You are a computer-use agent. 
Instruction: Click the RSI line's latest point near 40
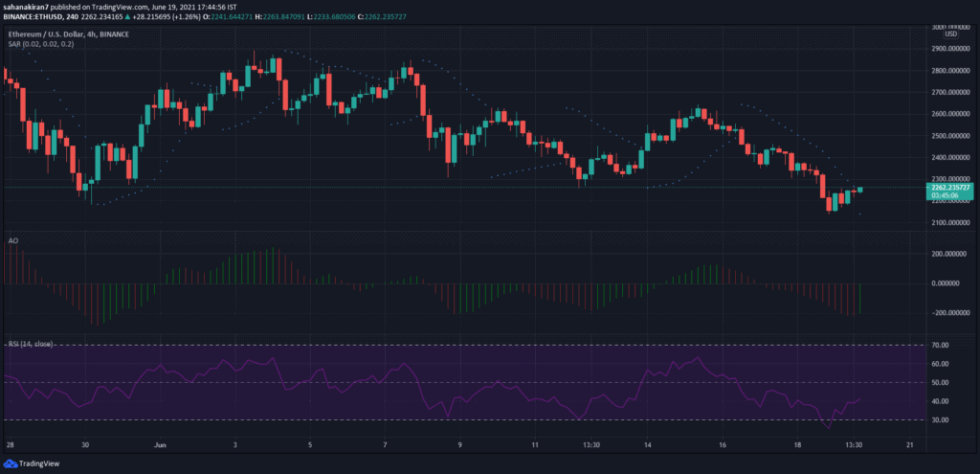[x=860, y=398]
